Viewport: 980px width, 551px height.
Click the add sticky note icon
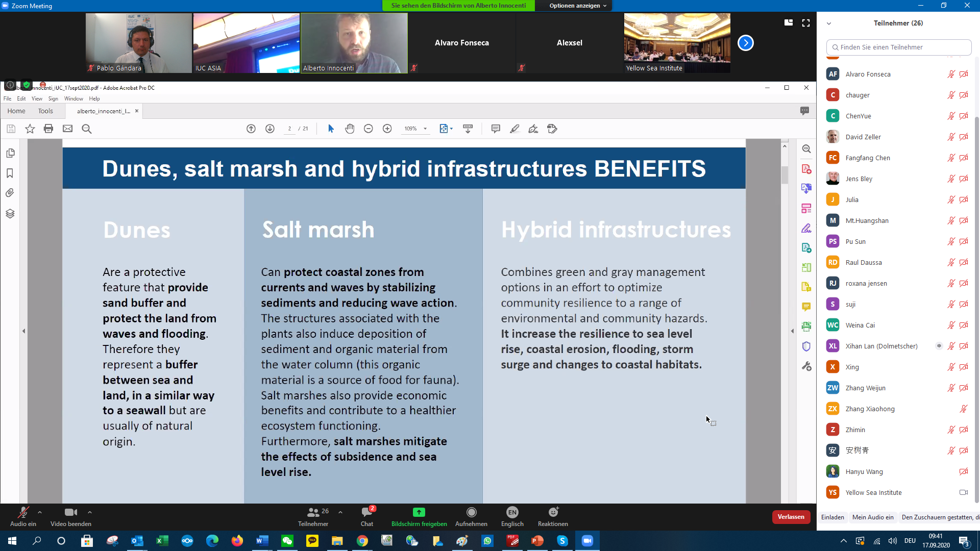[495, 129]
